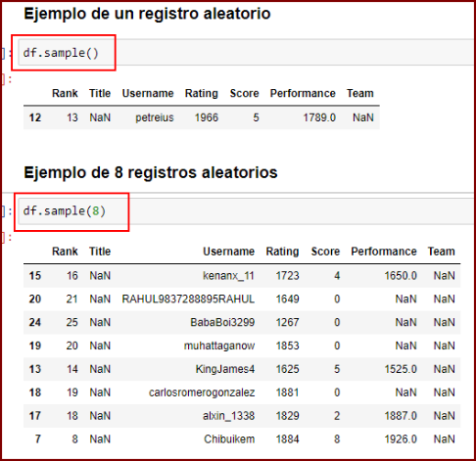Click score 8 in Chibuikem row
476x461 pixels.
coord(337,438)
